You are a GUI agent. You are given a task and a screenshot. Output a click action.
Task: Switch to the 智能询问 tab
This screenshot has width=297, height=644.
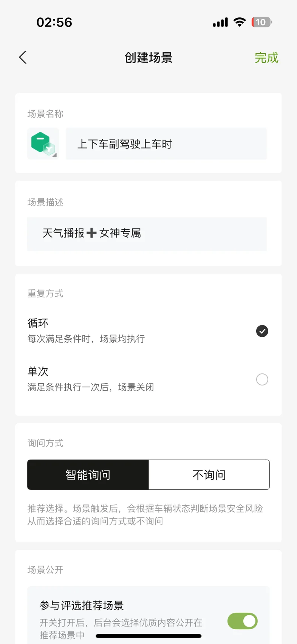point(88,475)
